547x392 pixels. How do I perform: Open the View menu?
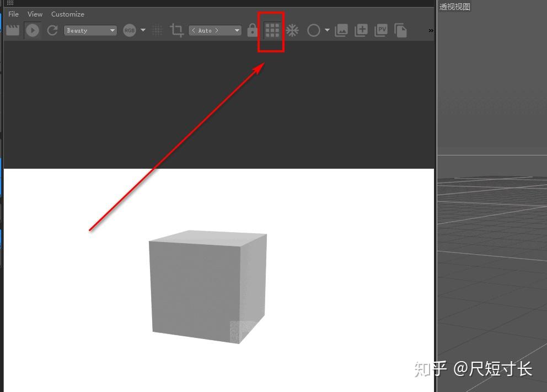tap(35, 14)
